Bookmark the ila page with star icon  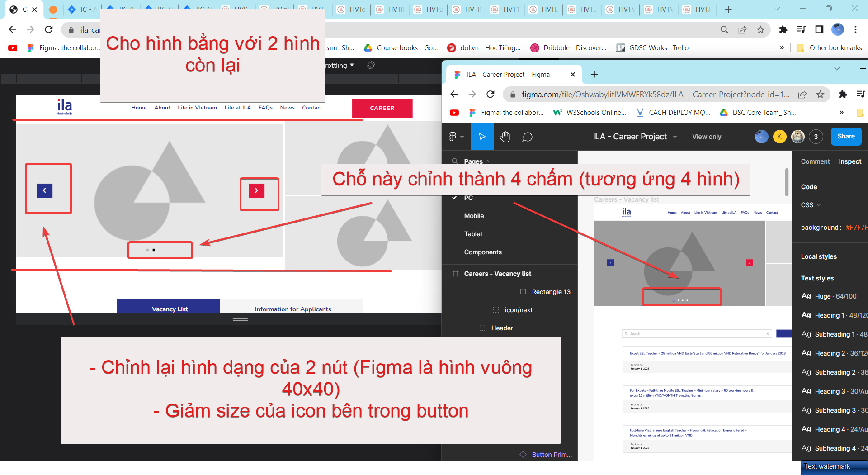coord(761,29)
